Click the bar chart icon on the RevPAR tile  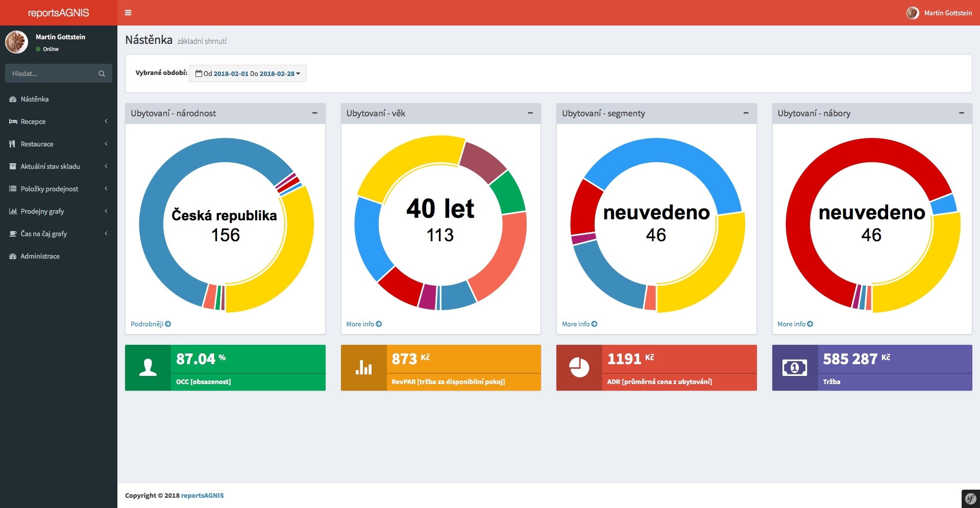pyautogui.click(x=363, y=368)
